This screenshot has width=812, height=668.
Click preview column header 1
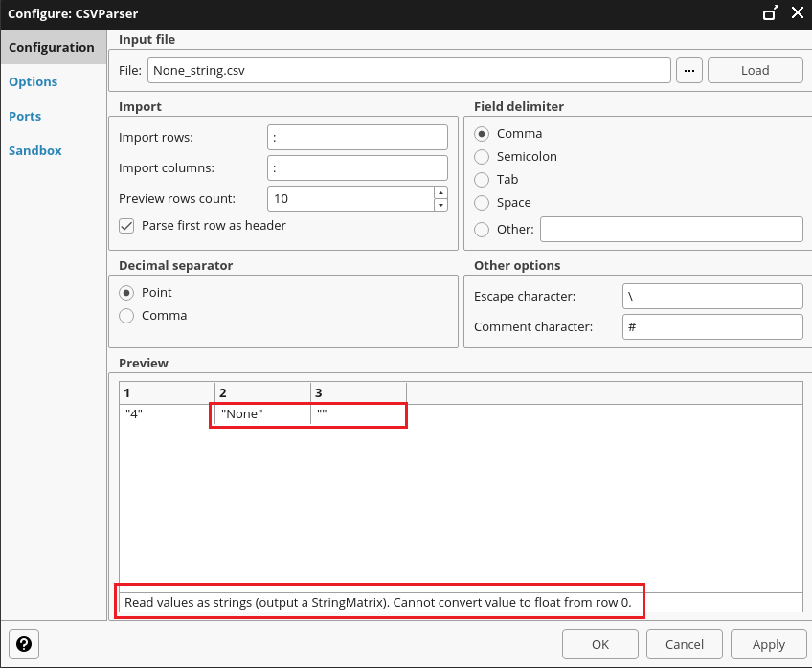tap(167, 392)
